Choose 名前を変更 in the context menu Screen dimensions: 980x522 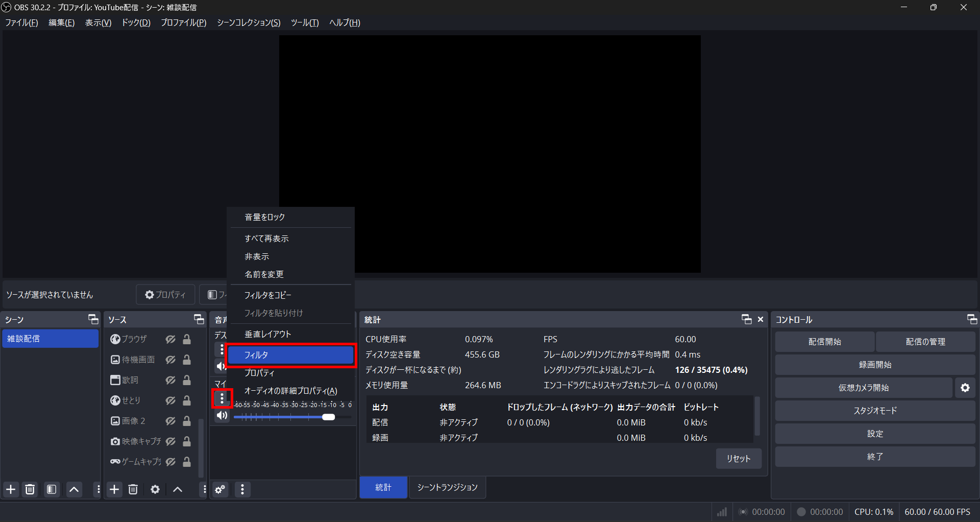(291, 274)
